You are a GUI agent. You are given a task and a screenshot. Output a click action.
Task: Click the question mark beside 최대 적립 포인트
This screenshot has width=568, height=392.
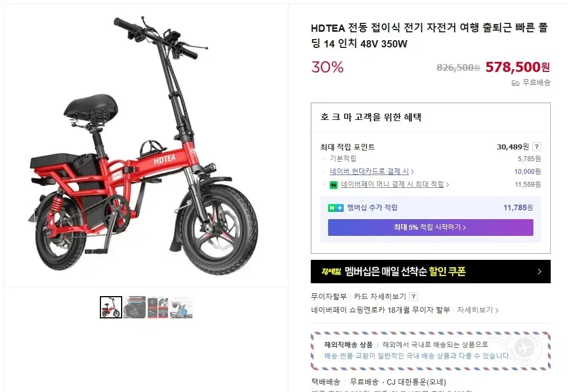[537, 147]
